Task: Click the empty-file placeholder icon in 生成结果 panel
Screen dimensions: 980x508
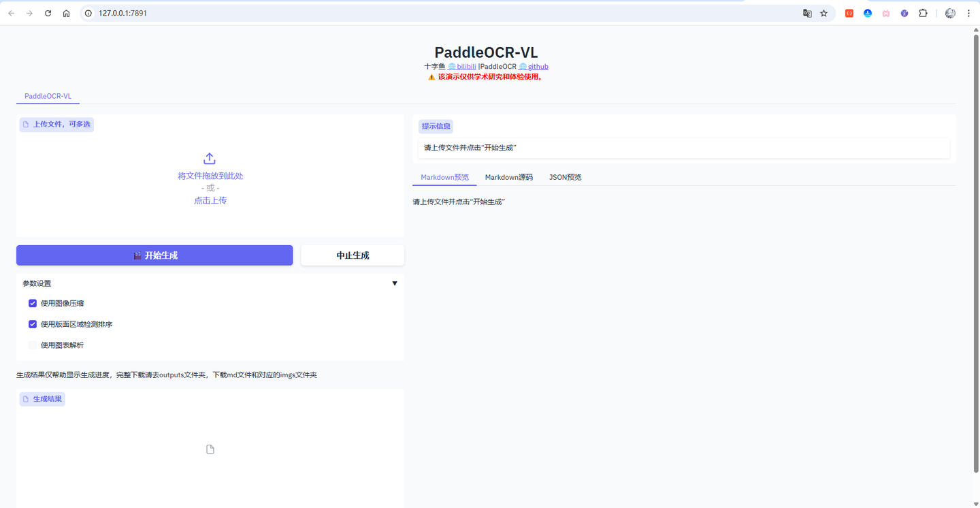Action: click(x=210, y=448)
